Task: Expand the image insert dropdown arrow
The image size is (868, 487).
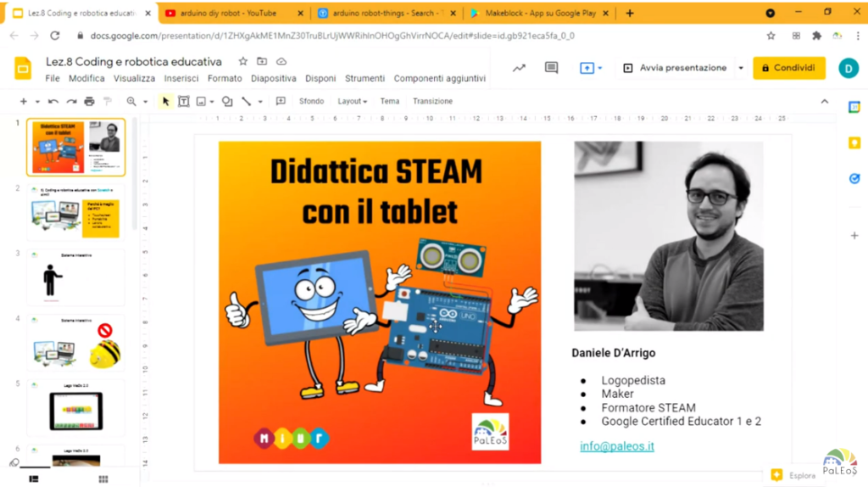Action: click(212, 102)
